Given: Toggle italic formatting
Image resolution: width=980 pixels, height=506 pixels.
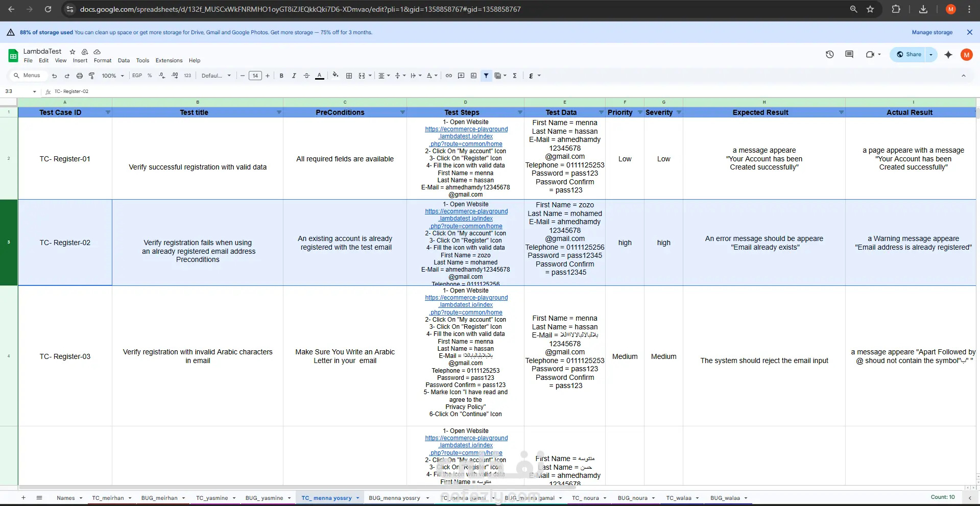Looking at the screenshot, I should 294,76.
